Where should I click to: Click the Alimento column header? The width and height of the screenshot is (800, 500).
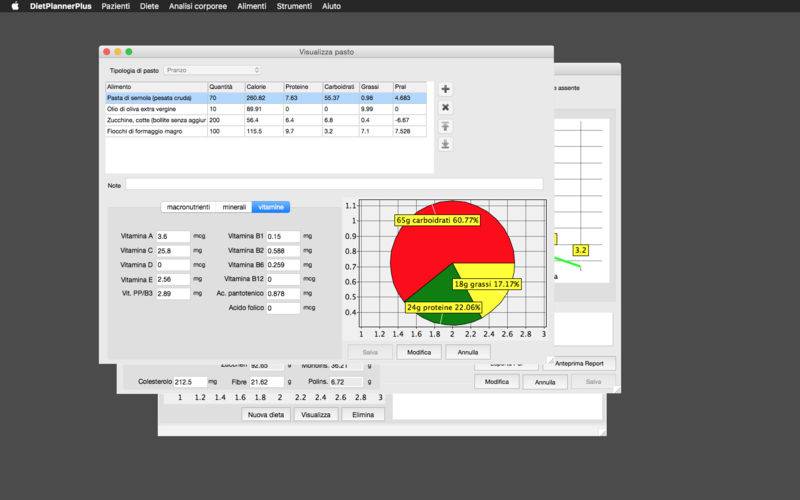pyautogui.click(x=156, y=87)
